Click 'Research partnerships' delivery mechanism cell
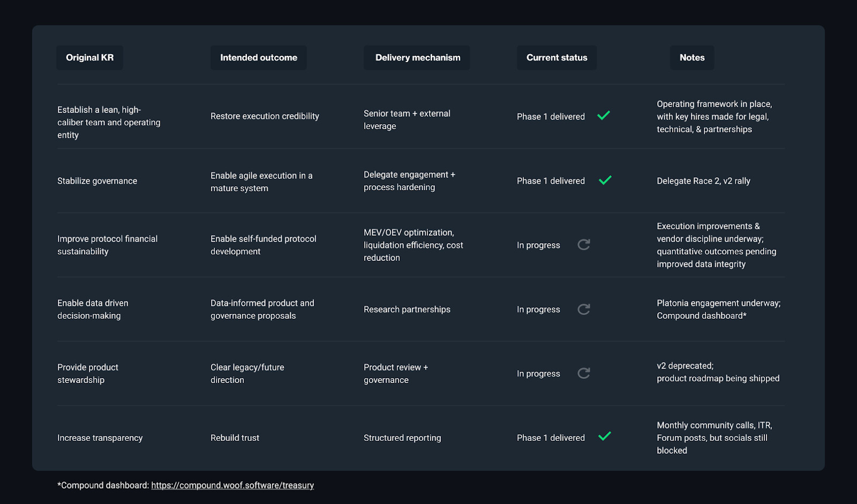 (407, 310)
